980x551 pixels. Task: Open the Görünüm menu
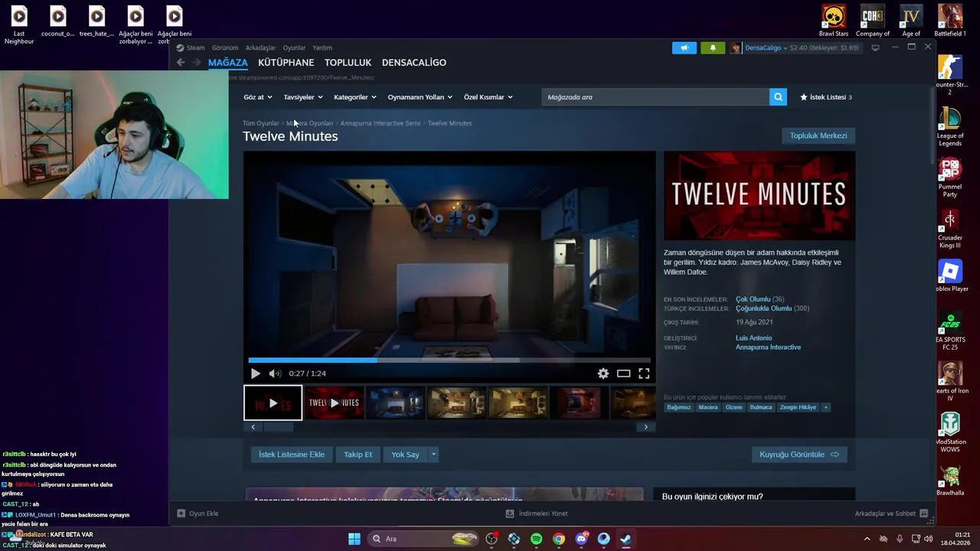point(225,47)
